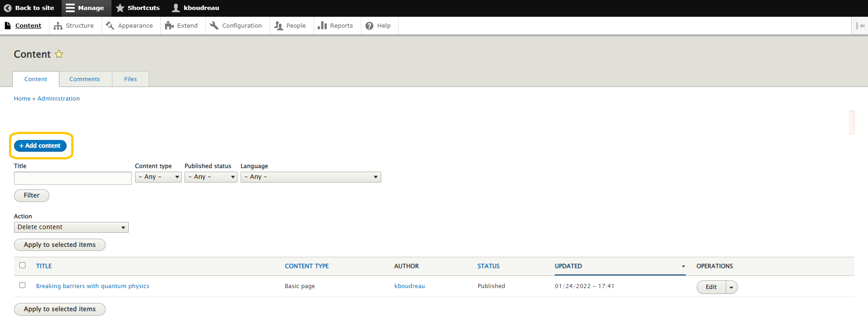This screenshot has width=868, height=332.
Task: Toggle toolbar orientation icon at far right
Action: [860, 26]
